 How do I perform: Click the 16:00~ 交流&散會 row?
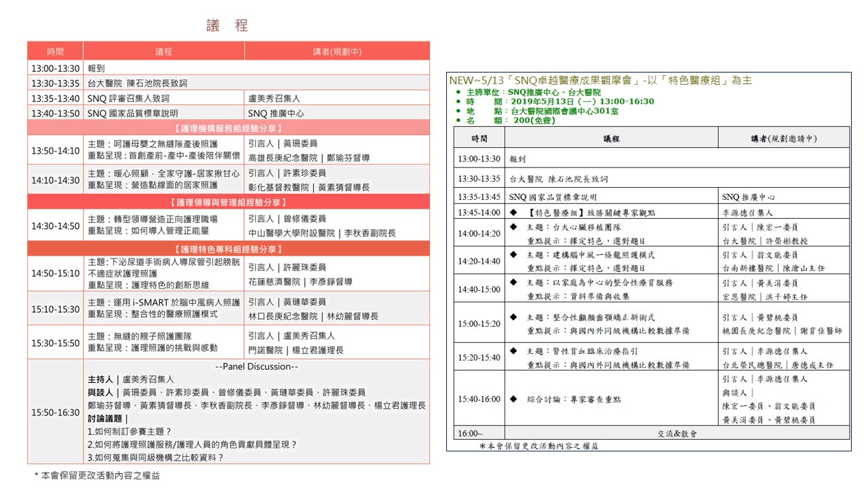click(652, 433)
